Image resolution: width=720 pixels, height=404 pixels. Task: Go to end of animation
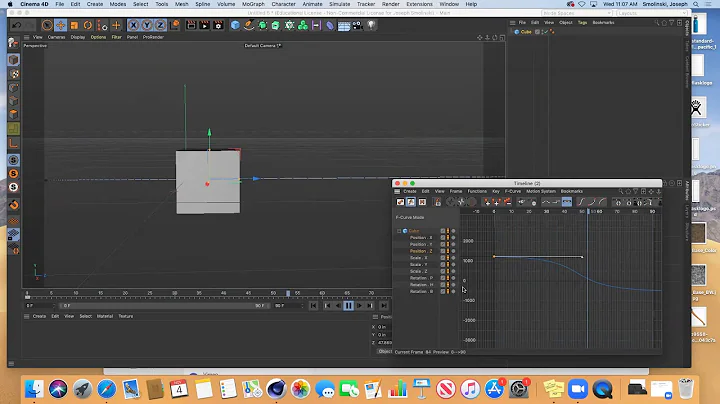tap(384, 306)
